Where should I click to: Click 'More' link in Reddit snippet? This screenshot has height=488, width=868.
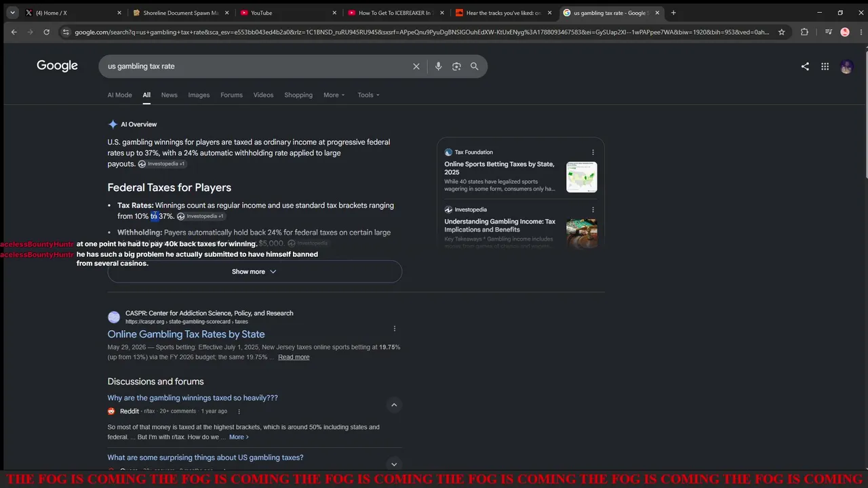tap(239, 437)
